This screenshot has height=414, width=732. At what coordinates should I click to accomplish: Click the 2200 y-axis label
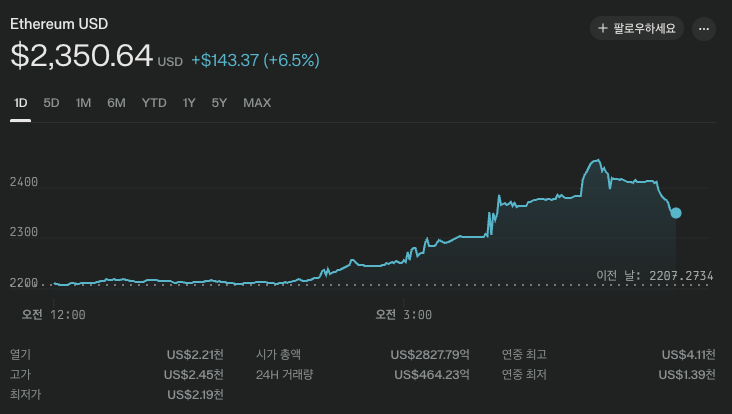(24, 283)
